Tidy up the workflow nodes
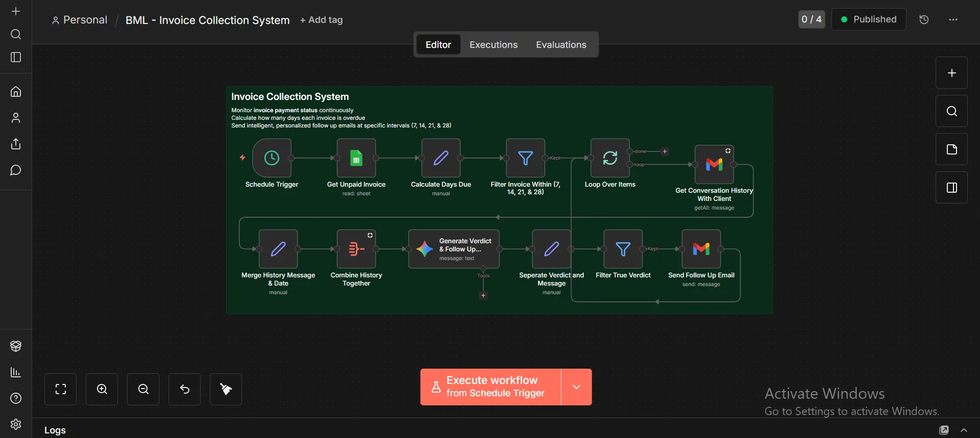The image size is (980, 438). click(x=226, y=389)
